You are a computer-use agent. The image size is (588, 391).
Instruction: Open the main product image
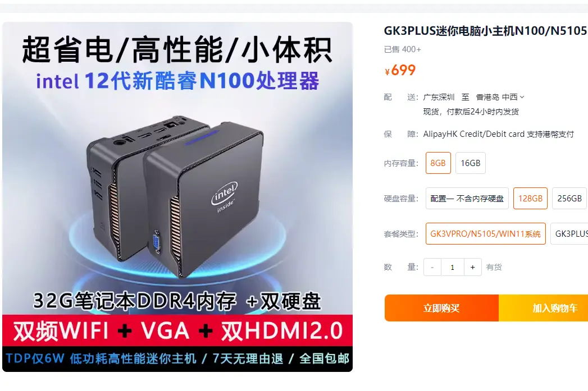pyautogui.click(x=177, y=197)
